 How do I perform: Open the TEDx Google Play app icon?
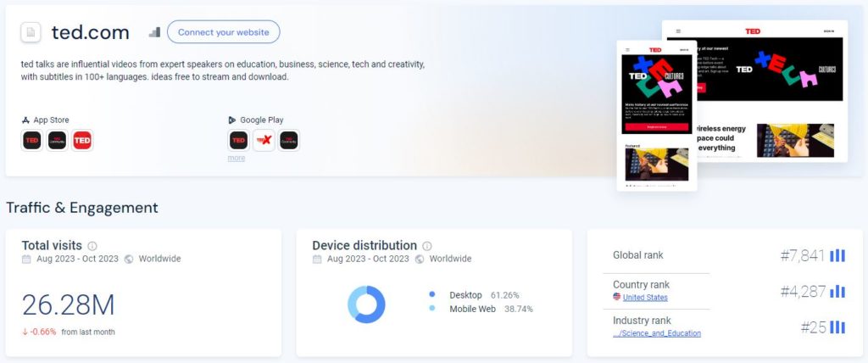tap(264, 140)
